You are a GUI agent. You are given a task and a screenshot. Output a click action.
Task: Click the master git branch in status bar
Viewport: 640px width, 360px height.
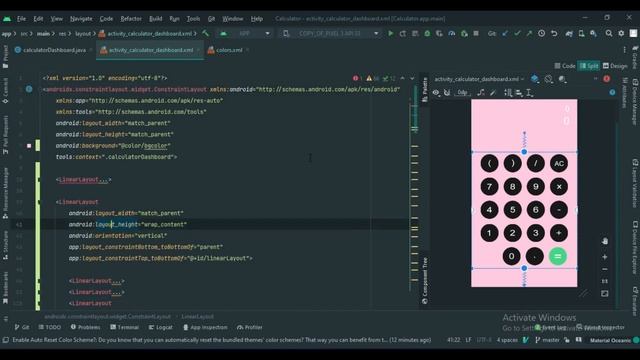547,340
